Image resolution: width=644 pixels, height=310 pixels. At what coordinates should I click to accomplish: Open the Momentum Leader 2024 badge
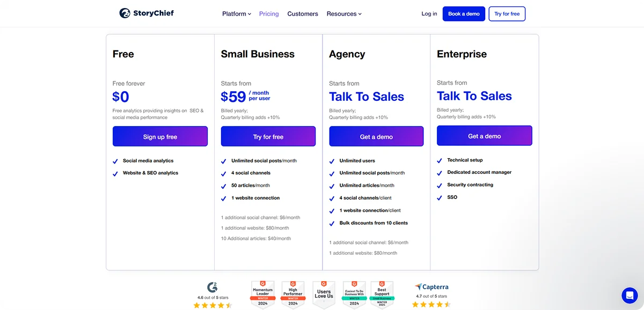pos(262,294)
